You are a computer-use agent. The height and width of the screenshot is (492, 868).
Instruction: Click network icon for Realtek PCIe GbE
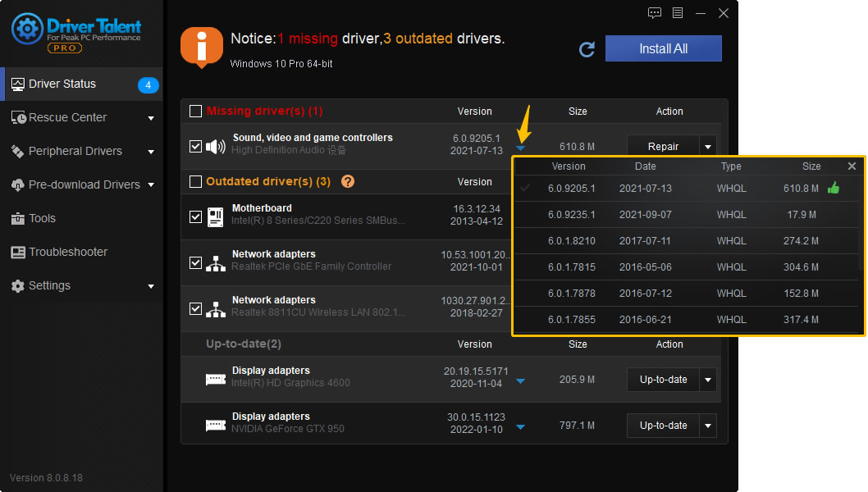(x=215, y=263)
